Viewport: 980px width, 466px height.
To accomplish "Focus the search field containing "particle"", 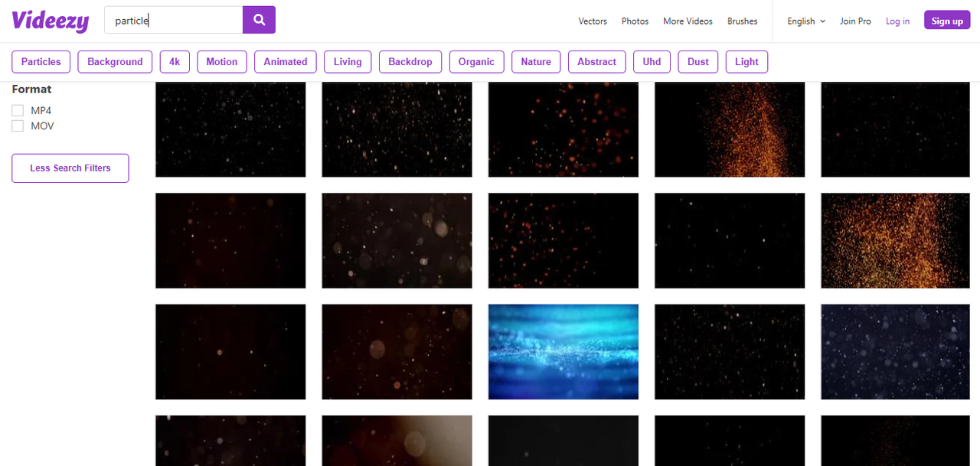I will click(x=174, y=20).
